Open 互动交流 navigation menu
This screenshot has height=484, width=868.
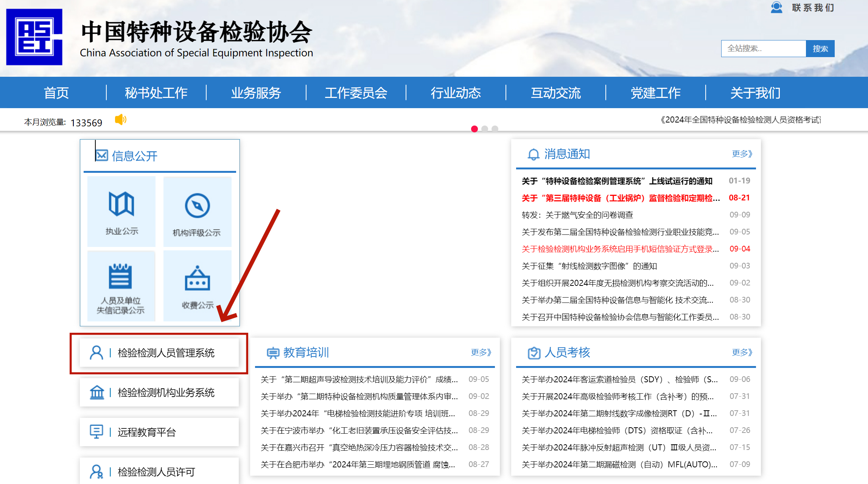[556, 93]
